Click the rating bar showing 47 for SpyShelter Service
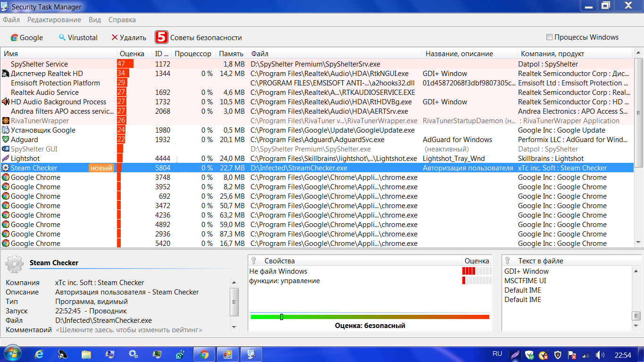 coord(125,64)
